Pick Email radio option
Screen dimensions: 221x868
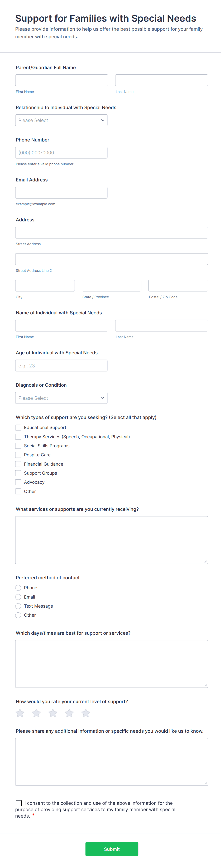[18, 597]
